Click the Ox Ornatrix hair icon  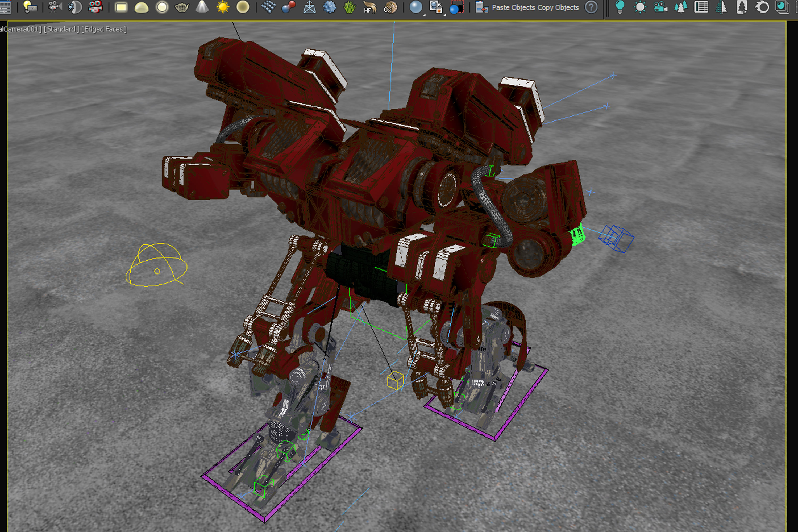pos(390,7)
